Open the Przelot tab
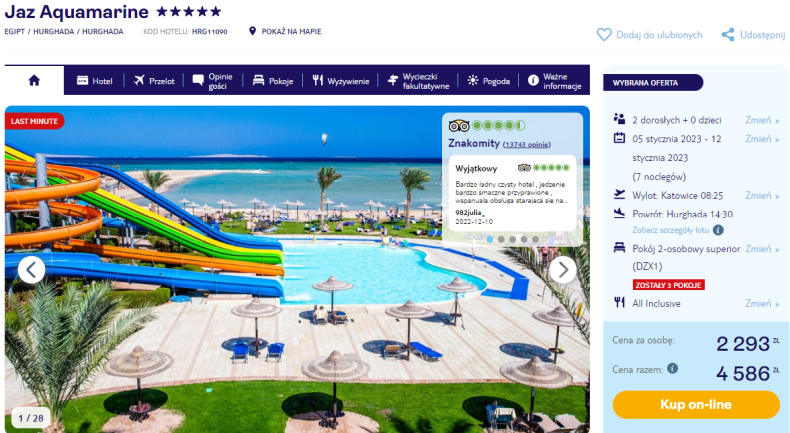 click(x=154, y=81)
